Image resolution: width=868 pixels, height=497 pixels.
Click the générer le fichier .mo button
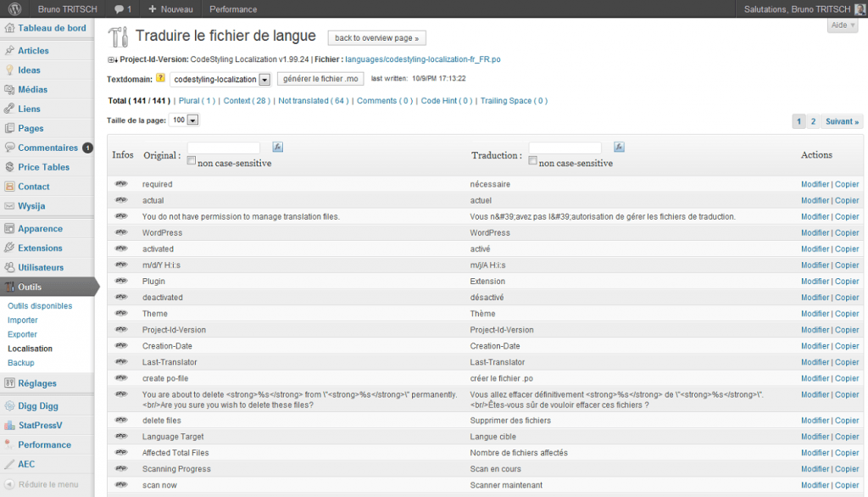(x=320, y=80)
